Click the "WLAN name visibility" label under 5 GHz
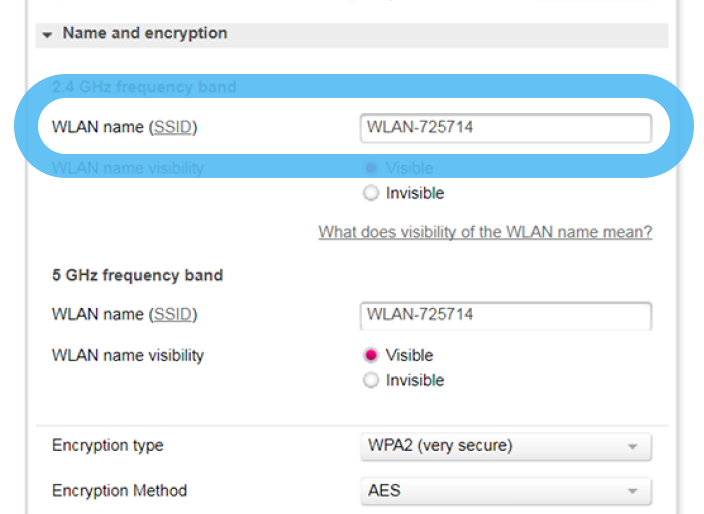The width and height of the screenshot is (704, 514). tap(127, 355)
